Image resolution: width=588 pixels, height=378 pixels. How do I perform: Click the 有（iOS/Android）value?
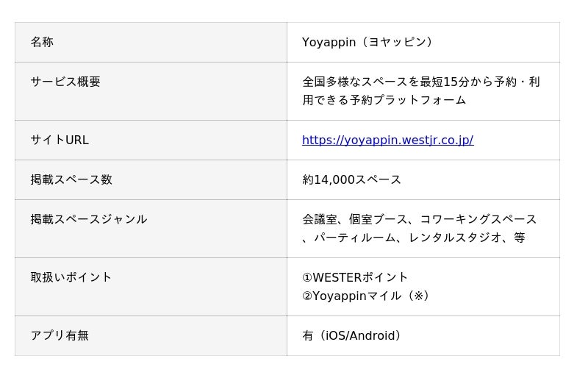354,335
